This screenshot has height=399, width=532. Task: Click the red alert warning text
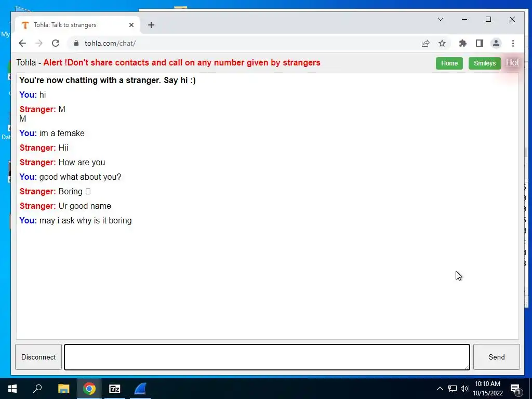pos(182,63)
